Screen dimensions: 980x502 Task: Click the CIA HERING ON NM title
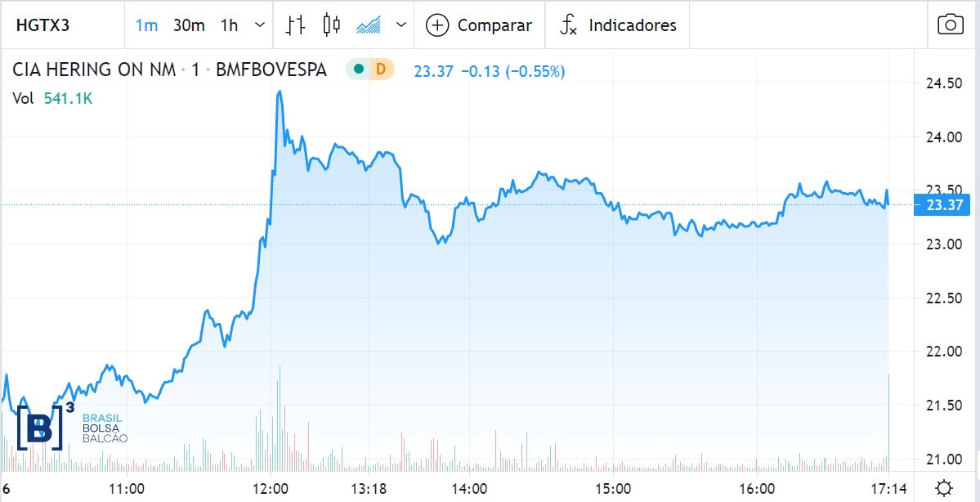click(94, 70)
